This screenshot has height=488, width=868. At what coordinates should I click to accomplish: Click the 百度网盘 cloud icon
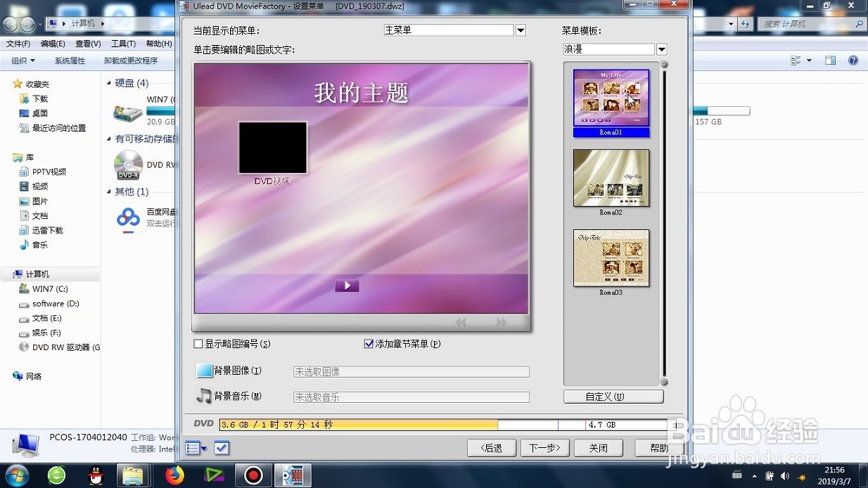[x=128, y=218]
